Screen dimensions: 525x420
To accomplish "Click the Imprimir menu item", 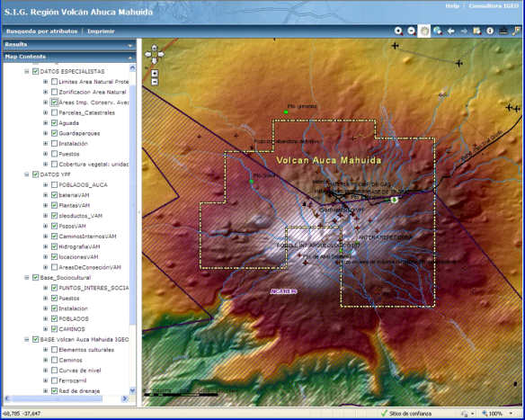I will click(101, 31).
